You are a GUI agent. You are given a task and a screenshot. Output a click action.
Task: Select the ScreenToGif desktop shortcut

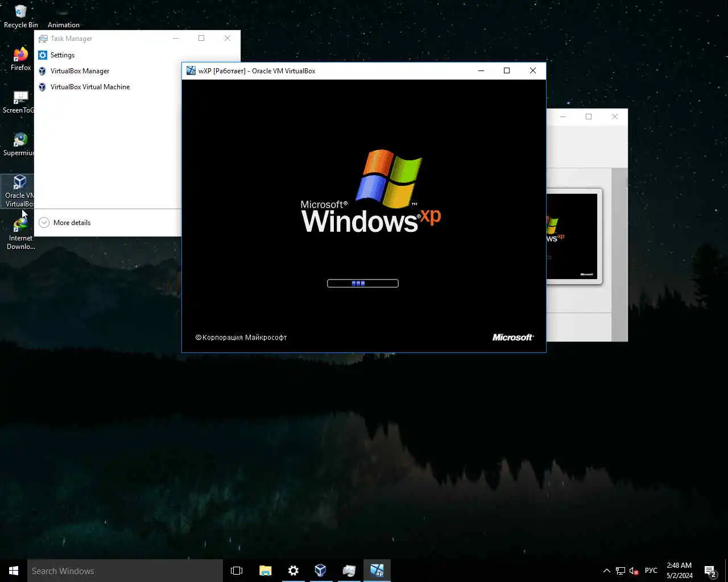(x=18, y=102)
